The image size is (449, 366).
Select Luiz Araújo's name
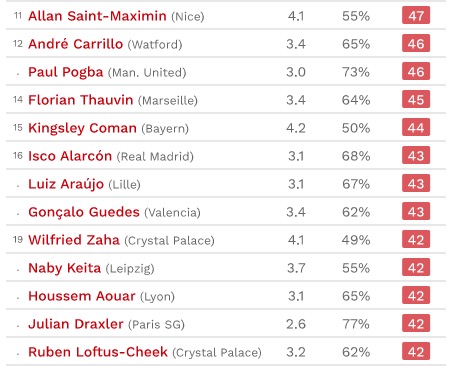(66, 184)
